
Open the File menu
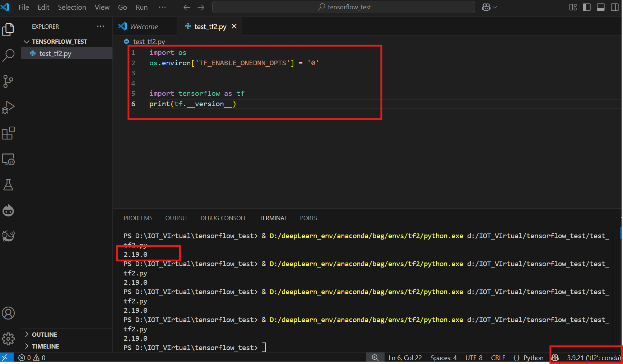tap(24, 7)
